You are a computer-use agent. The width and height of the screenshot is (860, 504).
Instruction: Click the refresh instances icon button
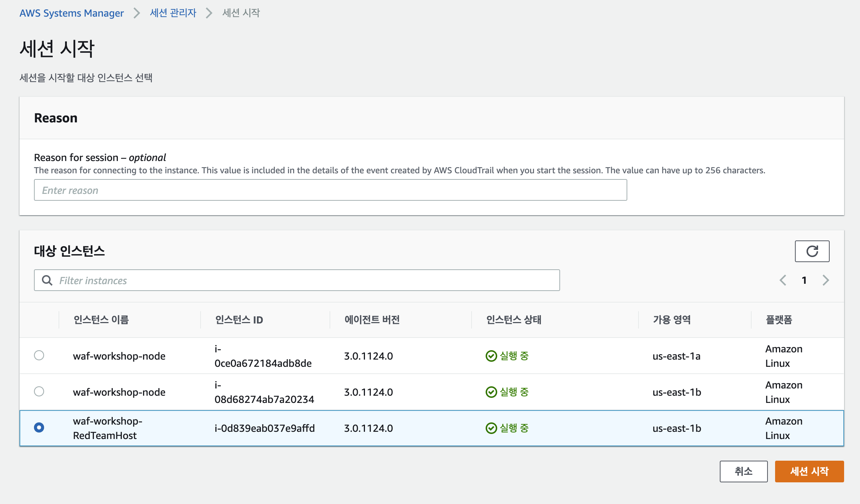point(812,251)
